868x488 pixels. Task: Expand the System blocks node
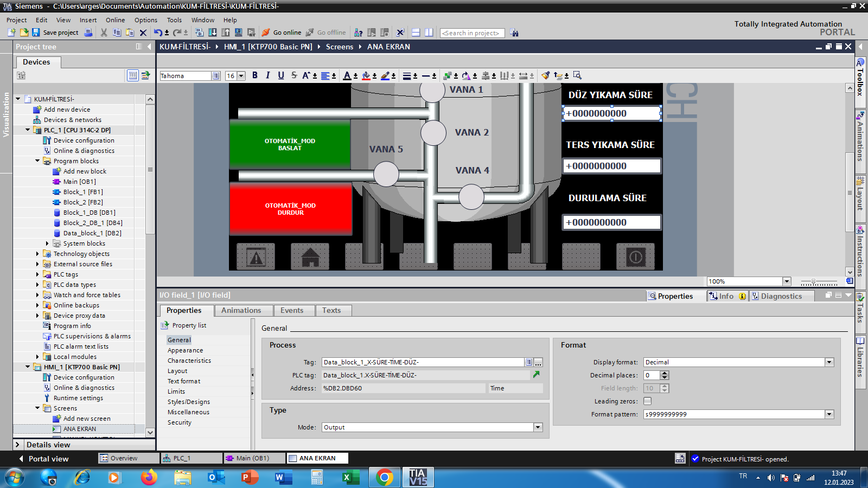click(47, 243)
